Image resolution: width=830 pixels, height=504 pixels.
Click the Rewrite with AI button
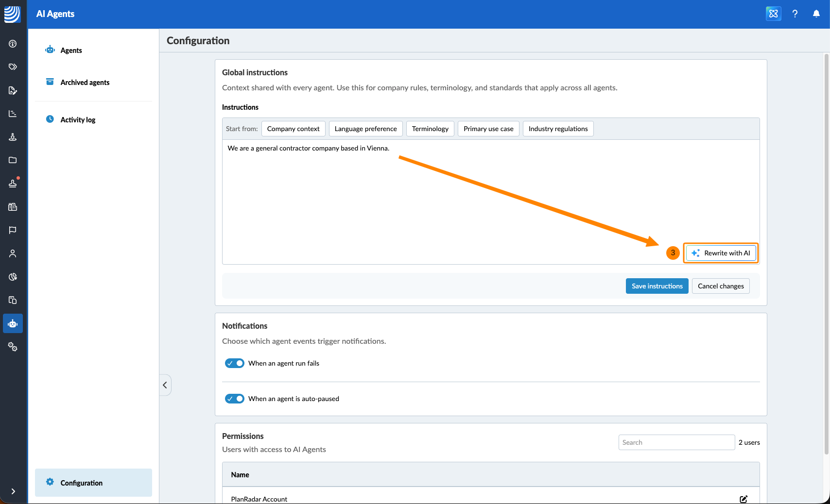click(x=721, y=253)
